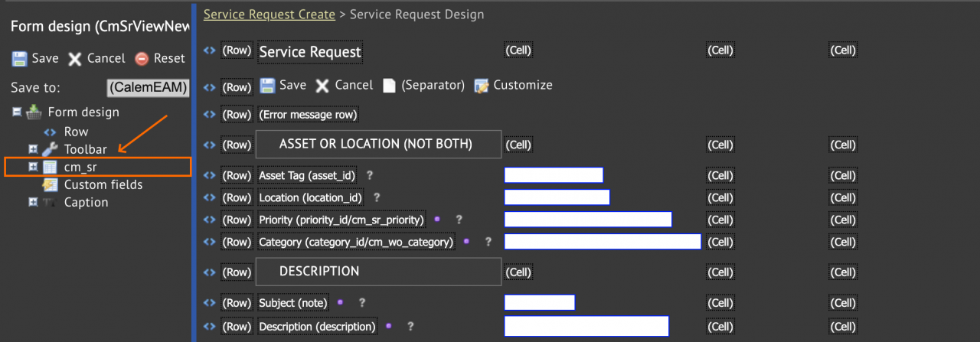Click the Toolbar wrench icon in tree

[50, 149]
